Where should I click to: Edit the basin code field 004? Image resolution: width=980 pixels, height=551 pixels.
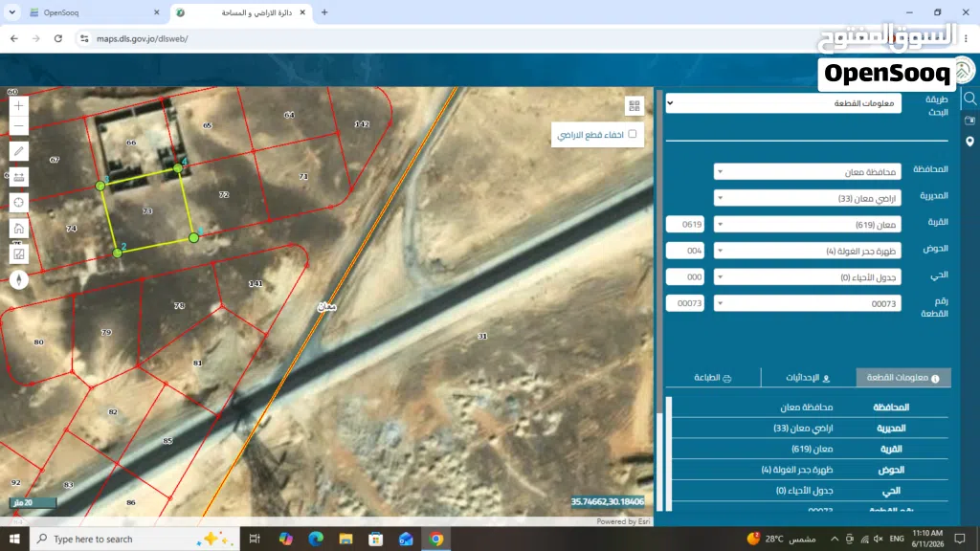point(685,251)
